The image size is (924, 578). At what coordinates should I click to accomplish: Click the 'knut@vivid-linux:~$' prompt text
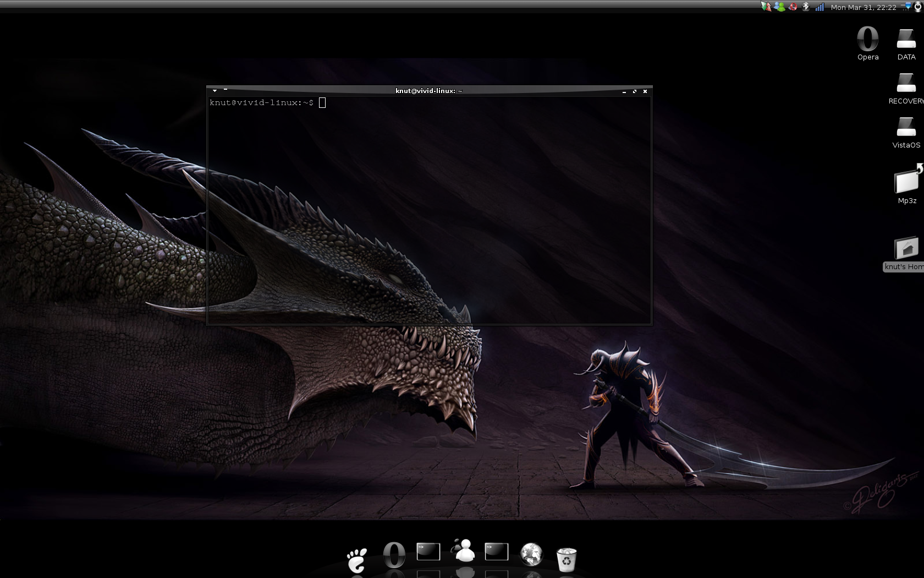(261, 102)
